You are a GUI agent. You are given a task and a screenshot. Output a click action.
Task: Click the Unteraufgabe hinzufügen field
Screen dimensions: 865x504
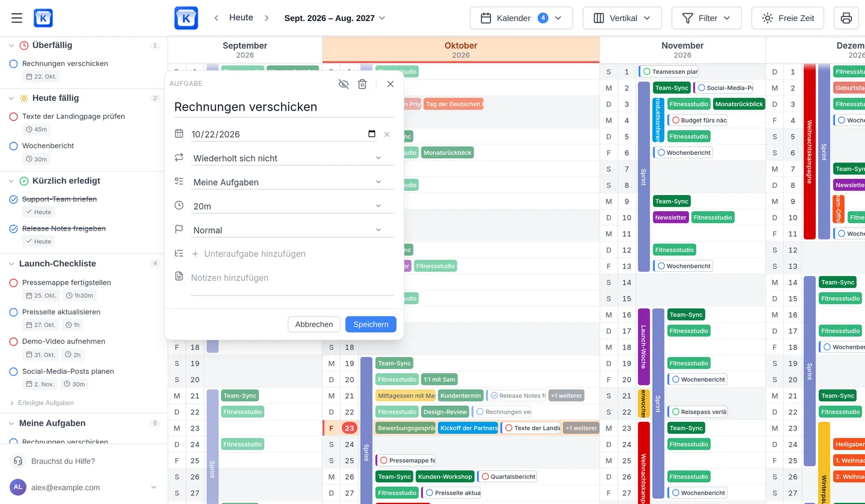pos(292,254)
